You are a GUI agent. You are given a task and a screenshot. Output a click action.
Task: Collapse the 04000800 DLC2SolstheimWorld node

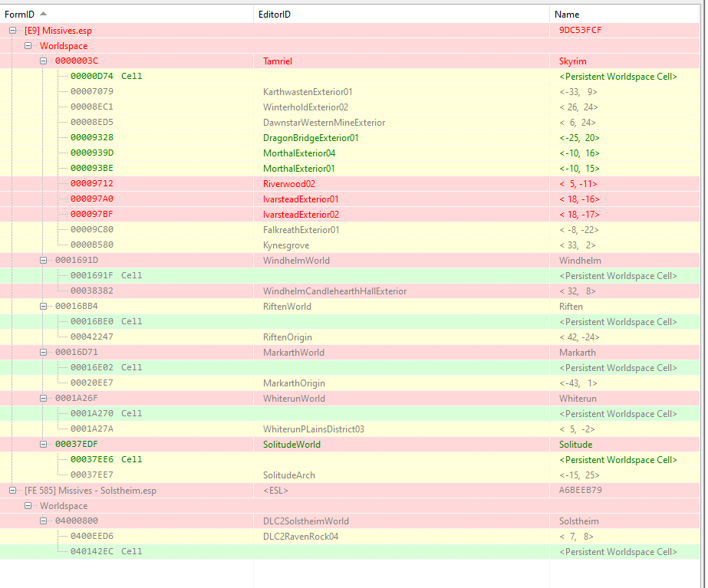(x=44, y=521)
